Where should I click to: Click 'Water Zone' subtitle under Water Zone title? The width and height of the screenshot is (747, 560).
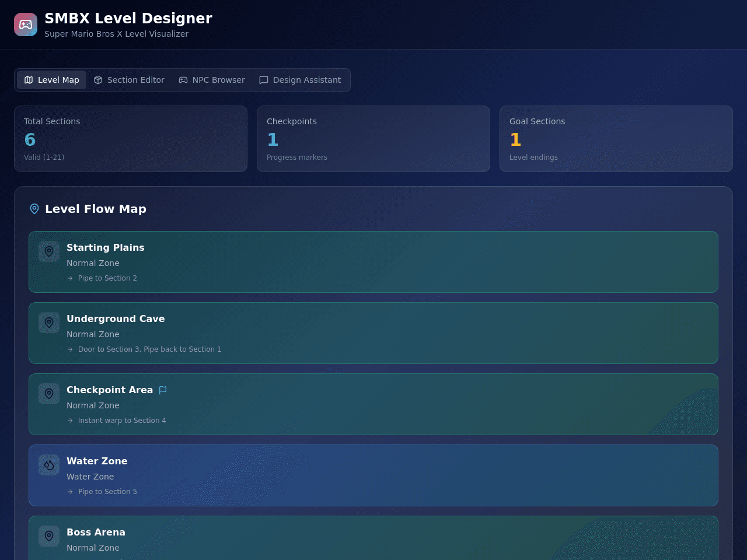(90, 477)
